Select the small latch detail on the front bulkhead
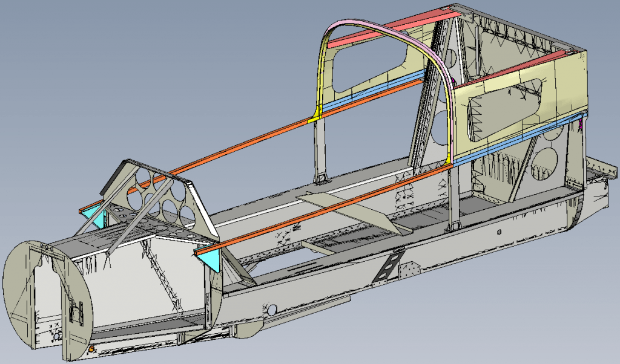This screenshot has height=364, width=620. tap(76, 311)
